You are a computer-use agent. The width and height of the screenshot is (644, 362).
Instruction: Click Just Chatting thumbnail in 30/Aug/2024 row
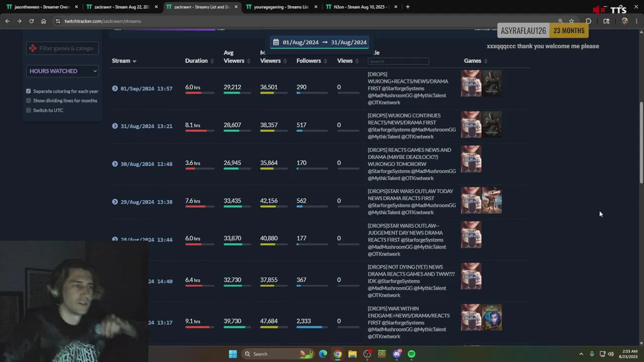(471, 159)
